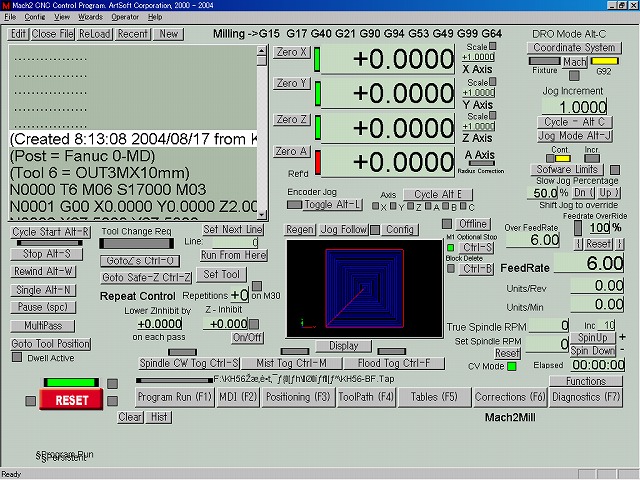Image resolution: width=640 pixels, height=480 pixels.
Task: Open the Wizards menu
Action: pyautogui.click(x=90, y=17)
